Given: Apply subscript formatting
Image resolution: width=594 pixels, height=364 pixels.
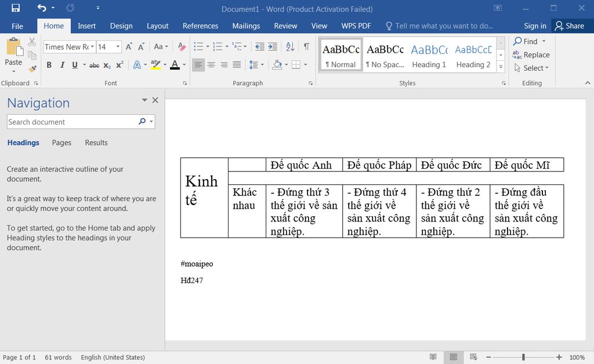Looking at the screenshot, I should click(x=107, y=65).
